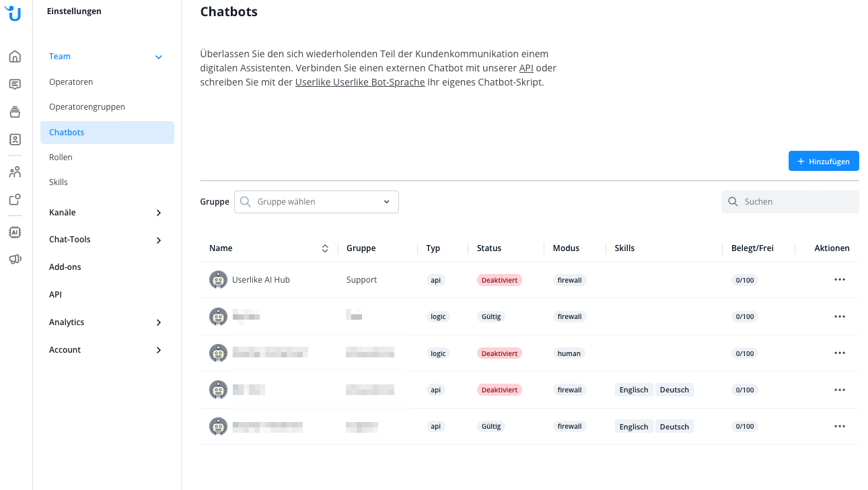
Task: Open the AI chip icon in sidebar
Action: coord(15,232)
